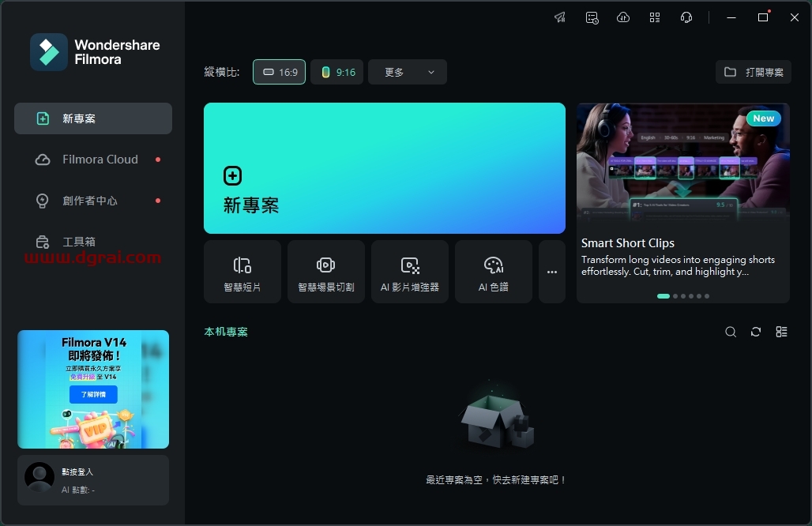The width and height of the screenshot is (812, 526).
Task: Open the cloud download icon in title bar
Action: [x=623, y=17]
